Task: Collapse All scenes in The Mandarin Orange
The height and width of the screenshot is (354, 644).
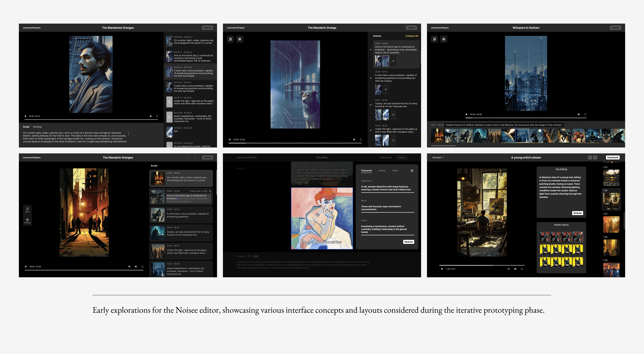Action: (x=412, y=36)
